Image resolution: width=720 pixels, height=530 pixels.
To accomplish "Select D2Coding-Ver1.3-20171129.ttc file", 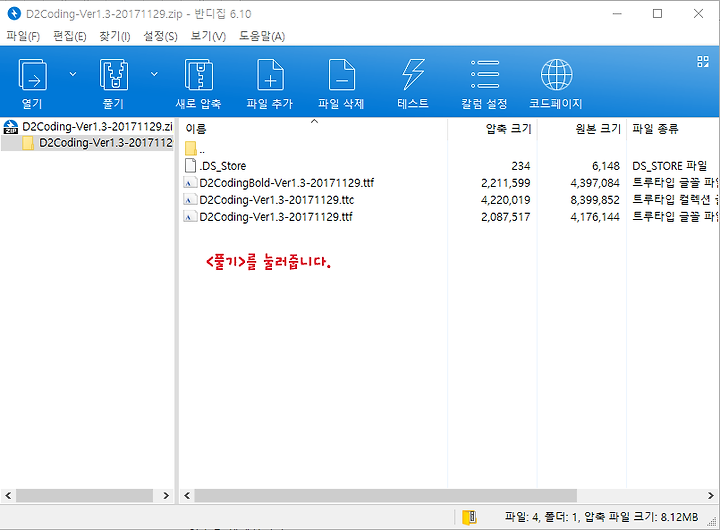I will point(277,200).
